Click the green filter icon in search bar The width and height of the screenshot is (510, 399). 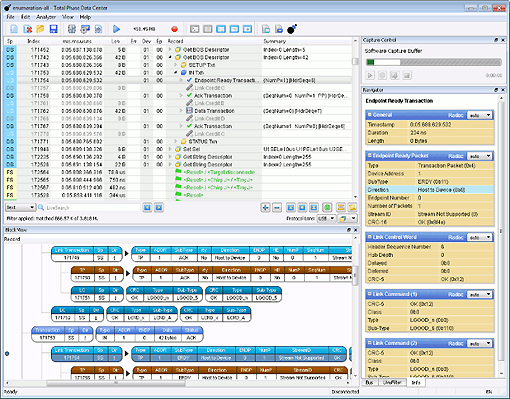pos(327,208)
